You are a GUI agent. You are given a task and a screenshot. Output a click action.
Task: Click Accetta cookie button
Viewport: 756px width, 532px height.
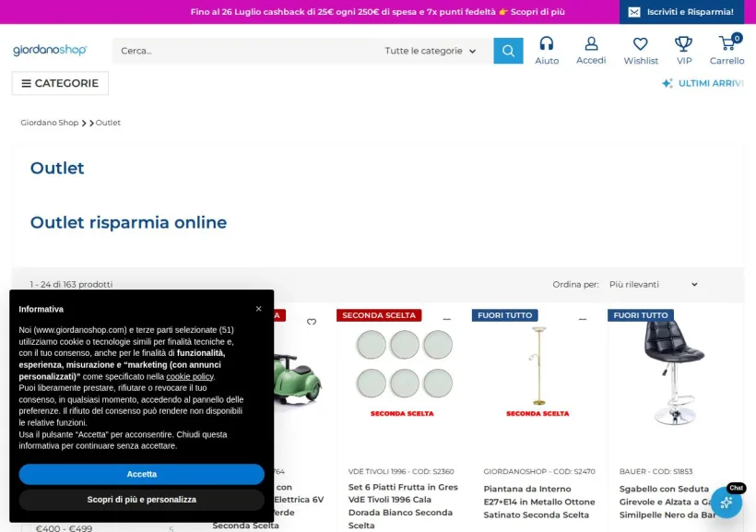click(x=142, y=474)
